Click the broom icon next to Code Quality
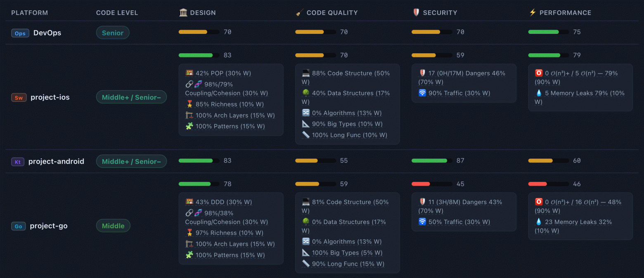This screenshot has width=644, height=278. (300, 12)
